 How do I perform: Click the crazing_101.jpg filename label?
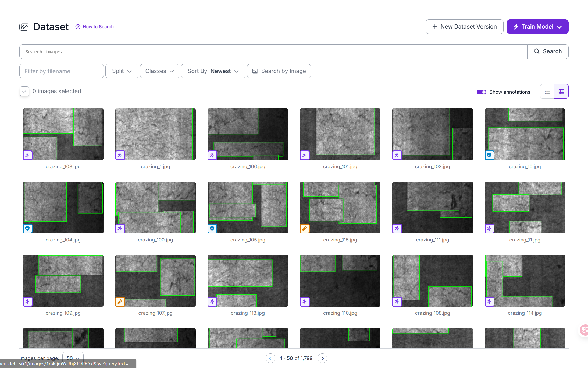[340, 167]
